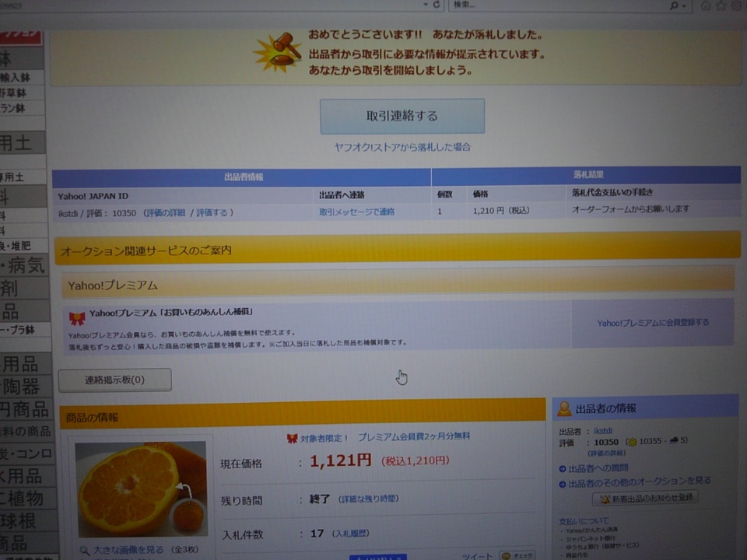The image size is (747, 560).
Task: Open 評価の詳細 link in seller row
Action: (x=165, y=213)
